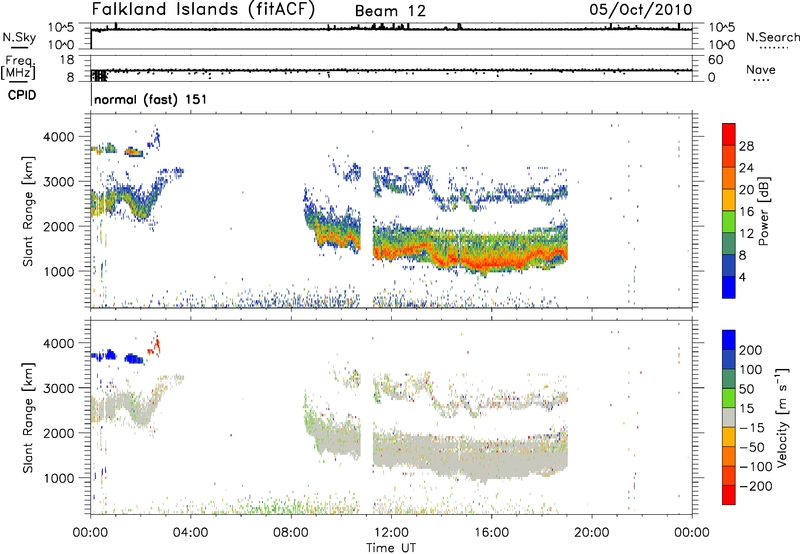Select the 'Velocity [m s-1]' colorbar title
This screenshot has width=800, height=554.
click(x=782, y=417)
